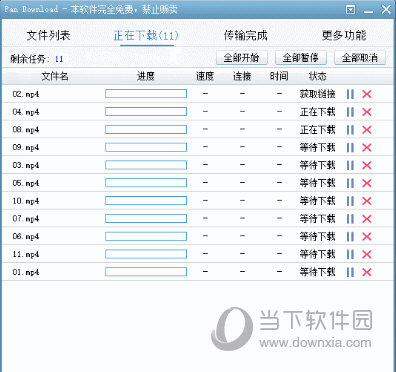
Task: Click the 文件名 column header
Action: [x=55, y=76]
